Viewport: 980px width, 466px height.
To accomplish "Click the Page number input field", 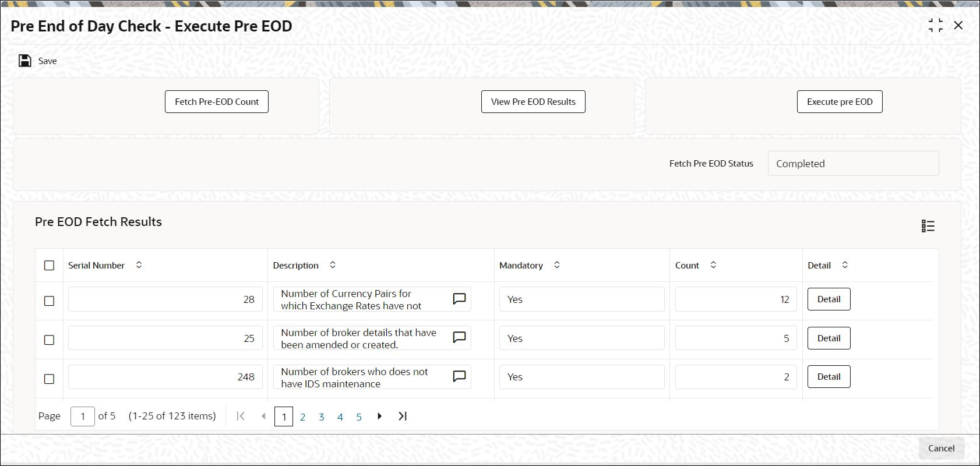I will click(x=83, y=416).
